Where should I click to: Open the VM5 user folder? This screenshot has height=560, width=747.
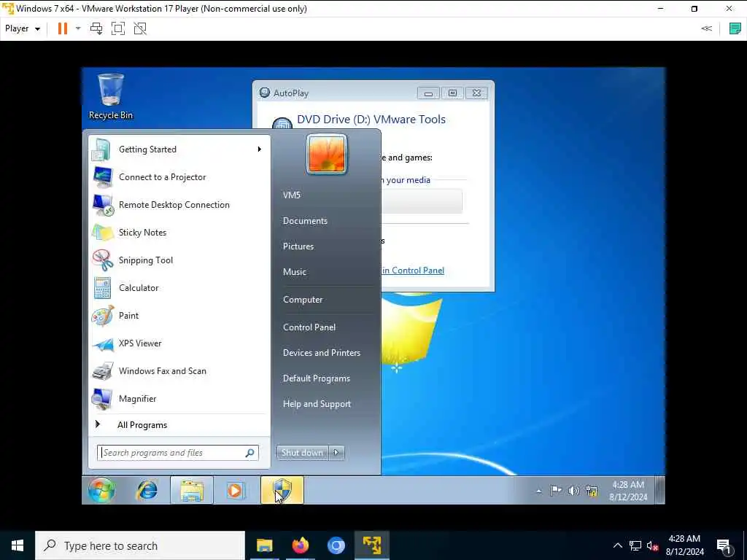tap(292, 195)
